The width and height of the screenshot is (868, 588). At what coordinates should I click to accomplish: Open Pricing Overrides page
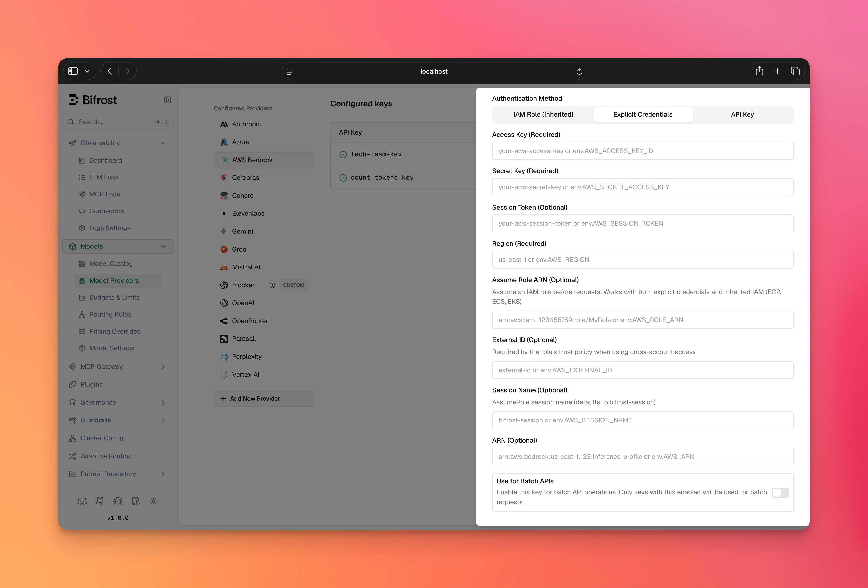click(115, 332)
